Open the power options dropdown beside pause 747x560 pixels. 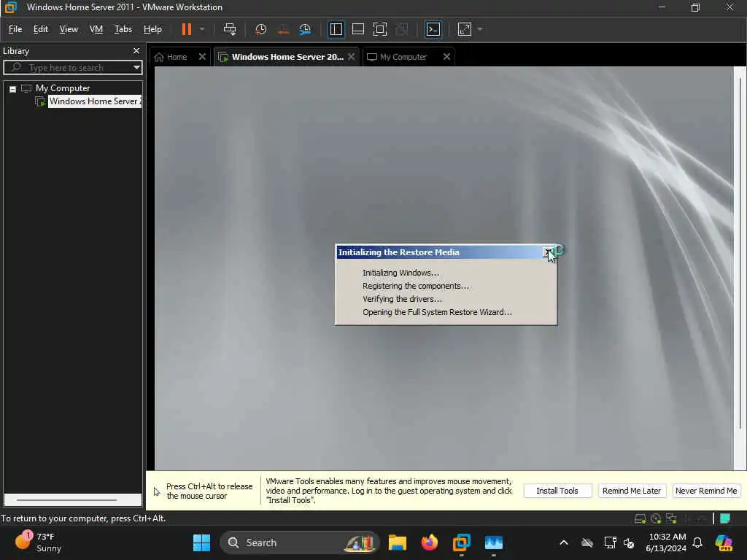pyautogui.click(x=202, y=29)
